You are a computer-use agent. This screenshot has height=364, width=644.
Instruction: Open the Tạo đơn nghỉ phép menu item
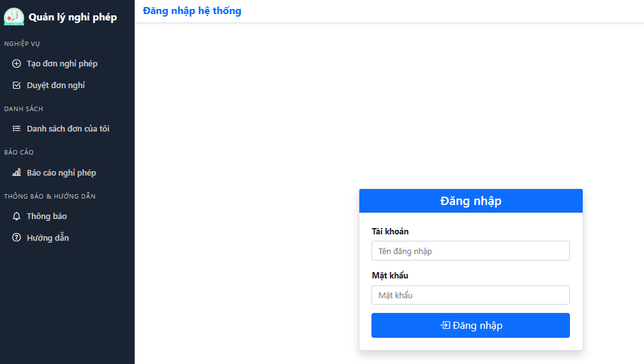[62, 64]
